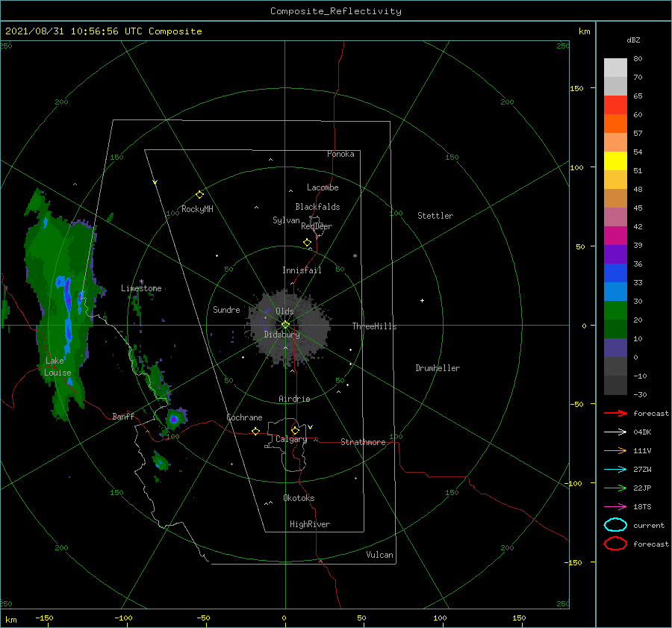The image size is (672, 628).
Task: Click the blue-core storm cell east of Banff
Action: click(x=174, y=419)
